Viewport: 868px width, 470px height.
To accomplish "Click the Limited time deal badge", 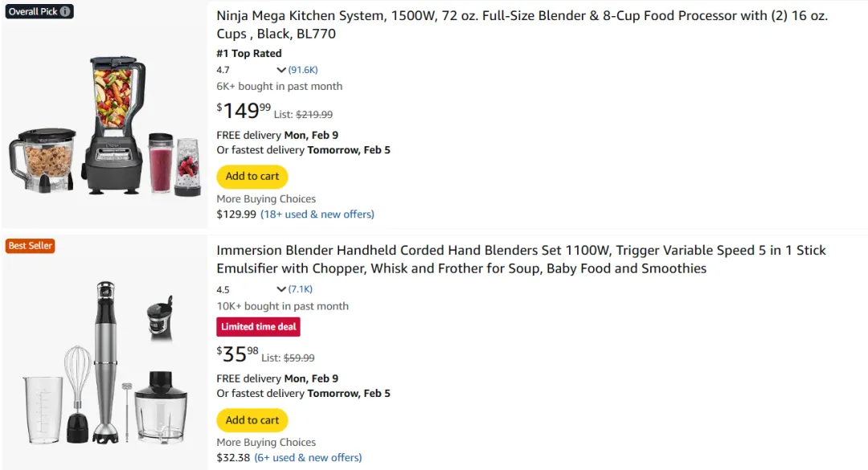I will [259, 327].
